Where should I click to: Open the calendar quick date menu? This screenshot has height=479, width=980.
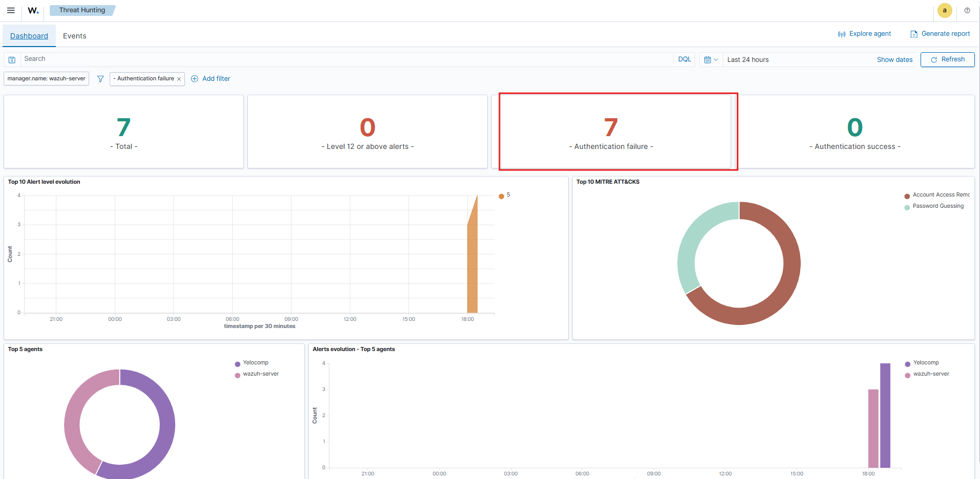click(711, 60)
